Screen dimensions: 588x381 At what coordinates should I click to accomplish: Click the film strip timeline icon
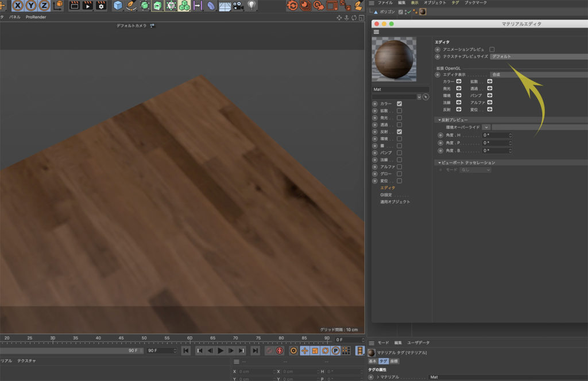point(359,351)
